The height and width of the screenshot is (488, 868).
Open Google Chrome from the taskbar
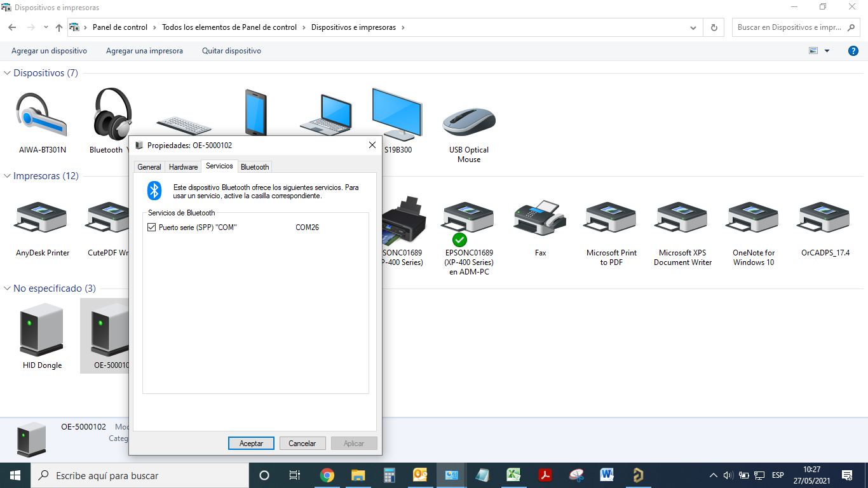coord(327,475)
